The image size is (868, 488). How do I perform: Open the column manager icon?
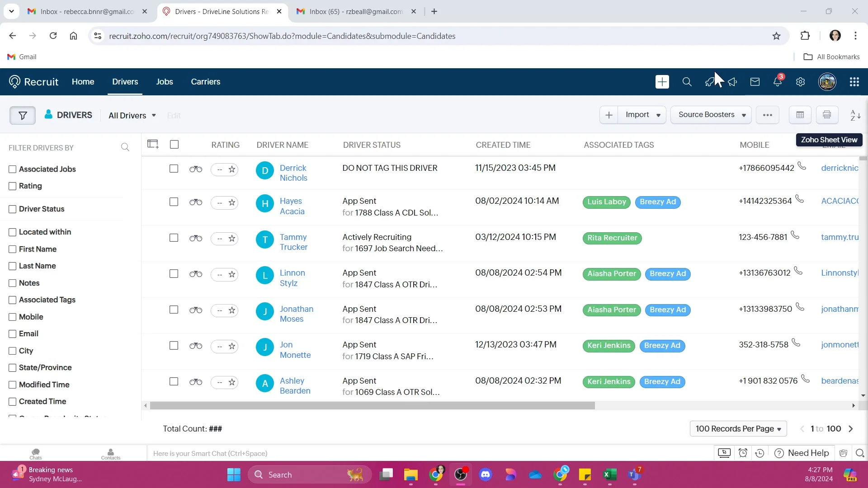click(x=153, y=144)
